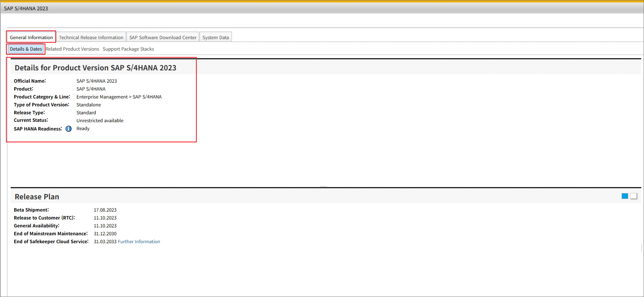Screen dimensions: 644x297
Task: Click the 'Official Name:' label
Action: (30, 81)
